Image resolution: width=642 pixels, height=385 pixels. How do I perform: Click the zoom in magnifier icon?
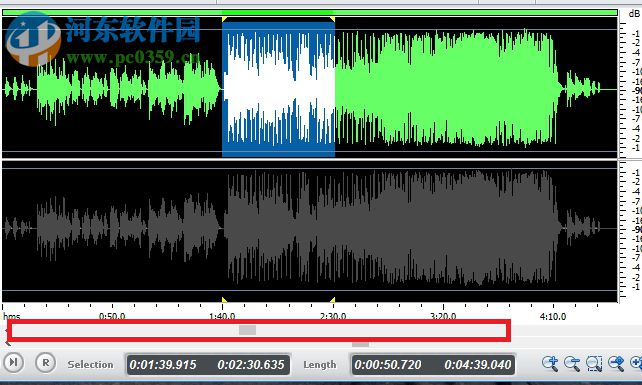click(549, 363)
